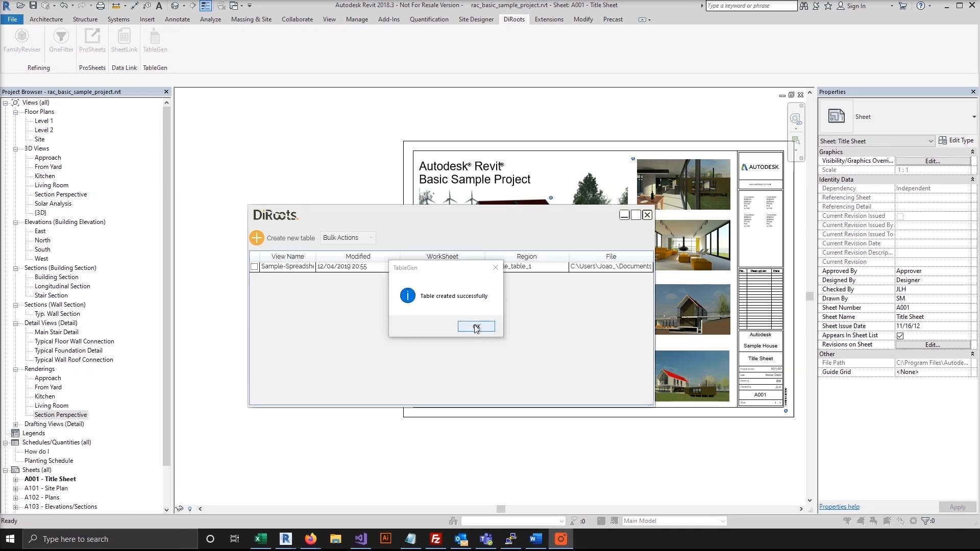Image resolution: width=980 pixels, height=551 pixels.
Task: Expand the A101 - Site Plan sheet node
Action: pos(15,489)
